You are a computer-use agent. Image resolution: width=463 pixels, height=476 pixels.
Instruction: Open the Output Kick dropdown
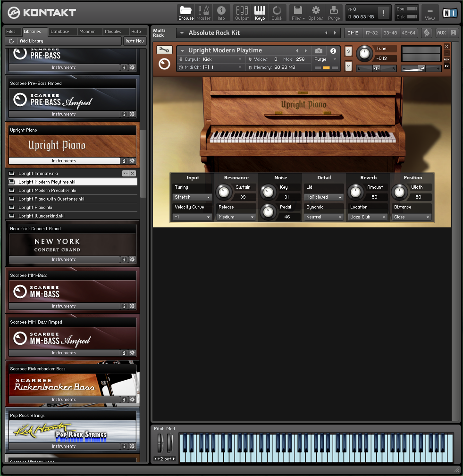click(x=210, y=59)
